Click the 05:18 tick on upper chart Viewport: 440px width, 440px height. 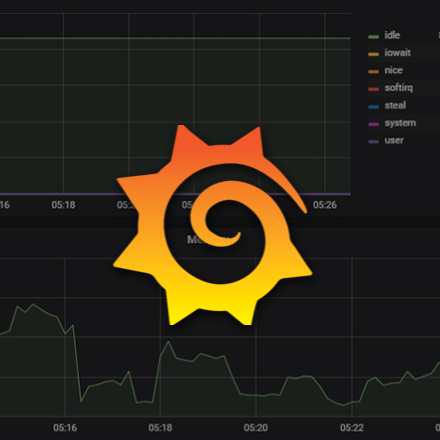[x=63, y=205]
